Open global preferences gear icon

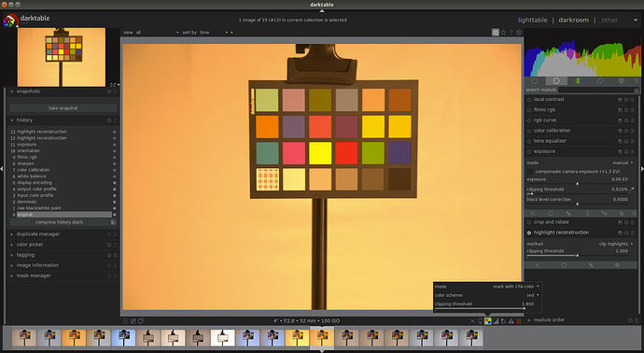[519, 33]
